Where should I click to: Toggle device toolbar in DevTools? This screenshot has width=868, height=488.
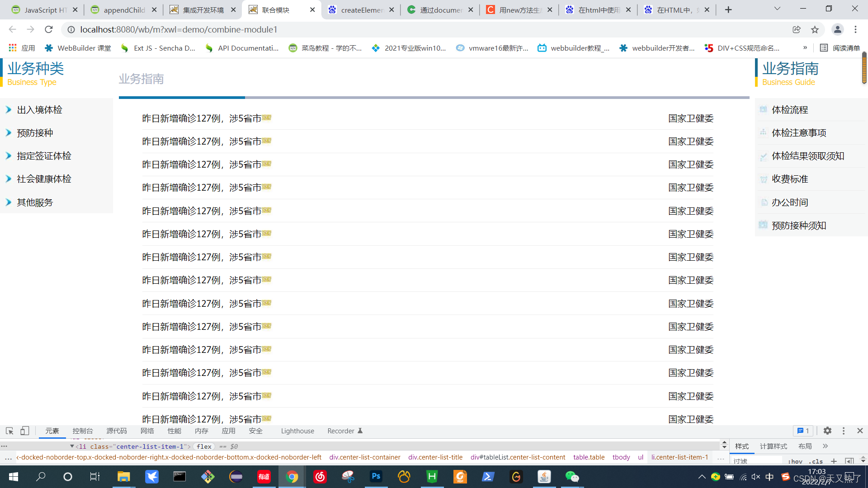click(x=25, y=431)
